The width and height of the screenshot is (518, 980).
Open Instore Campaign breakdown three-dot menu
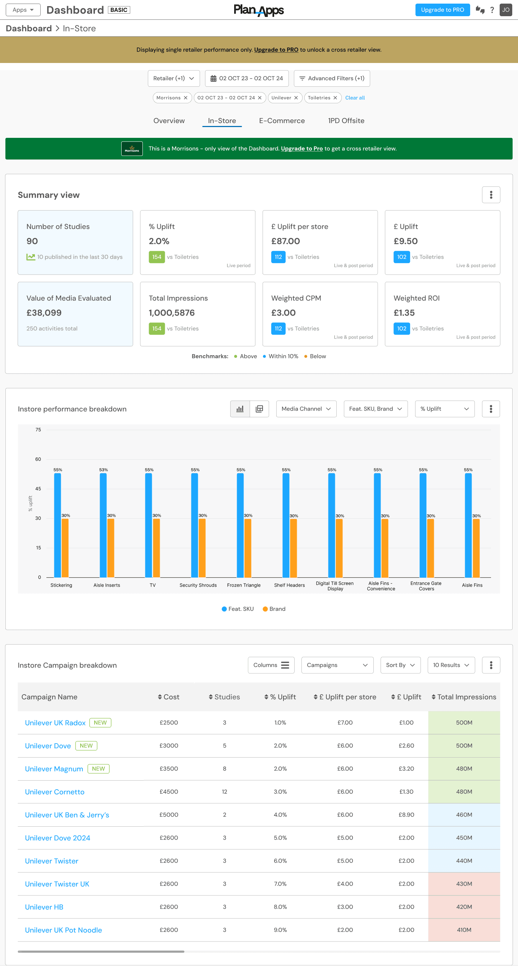click(491, 665)
